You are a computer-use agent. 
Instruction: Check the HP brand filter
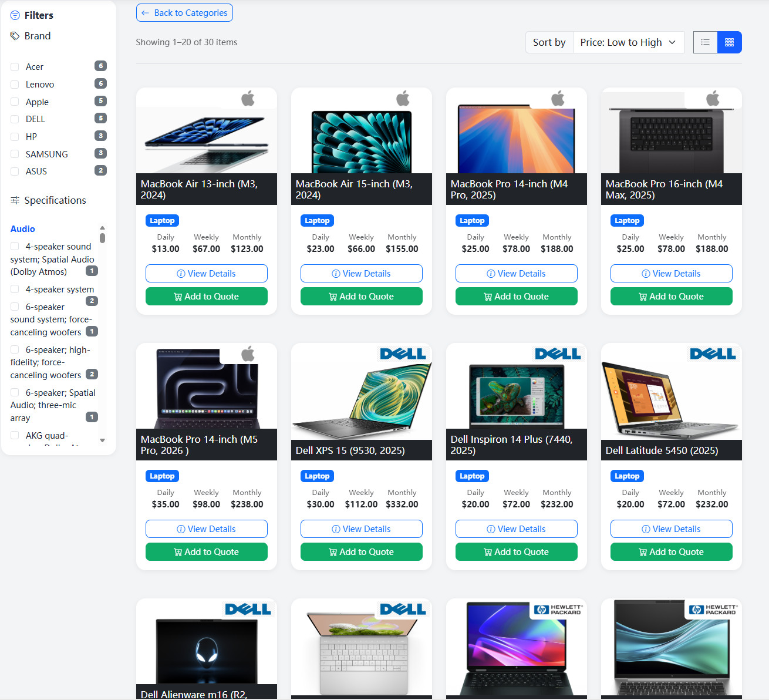click(15, 137)
